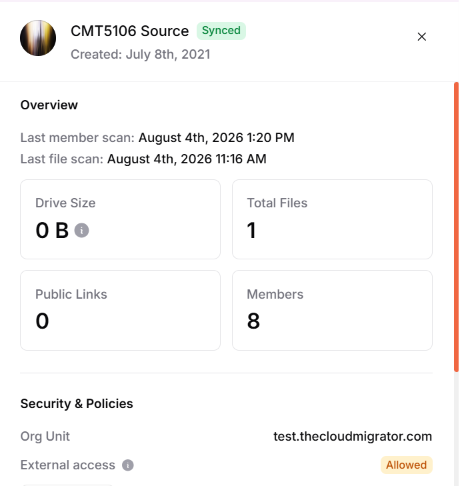The width and height of the screenshot is (459, 486).
Task: Click the Drive Size info icon
Action: 82,230
